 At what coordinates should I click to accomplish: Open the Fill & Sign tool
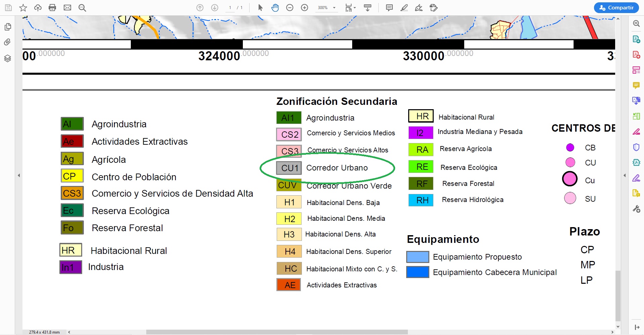[x=636, y=178]
